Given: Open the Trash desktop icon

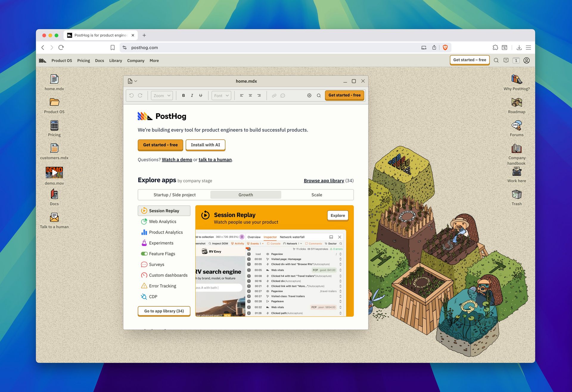Looking at the screenshot, I should 516,195.
